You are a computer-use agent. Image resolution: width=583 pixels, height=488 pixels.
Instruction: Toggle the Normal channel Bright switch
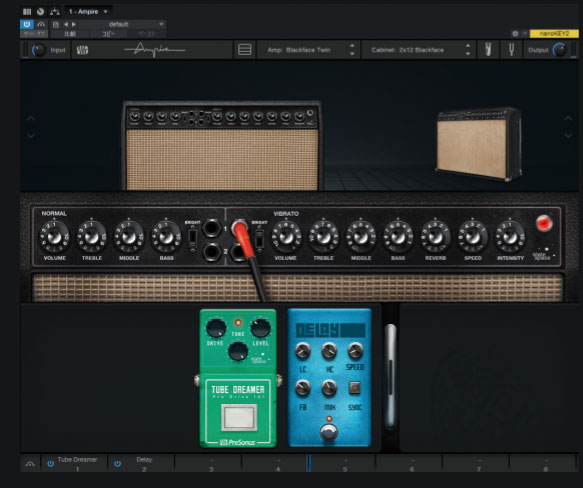coord(193,237)
